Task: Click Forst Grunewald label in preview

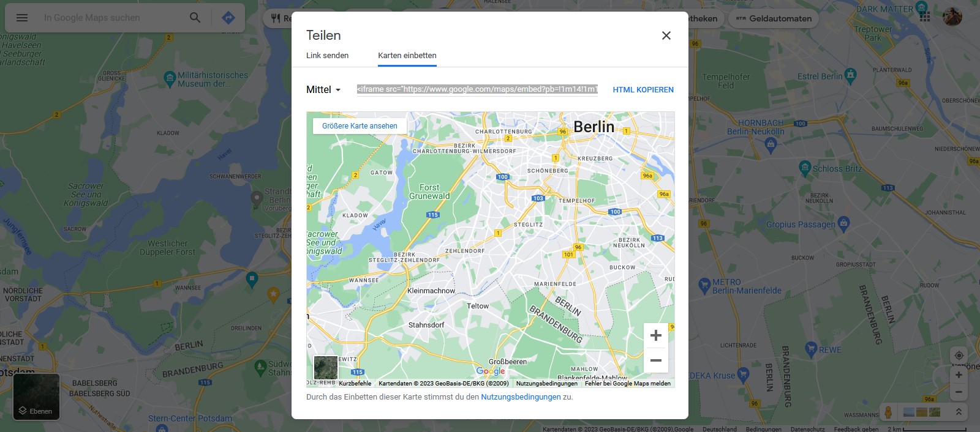Action: tap(429, 192)
